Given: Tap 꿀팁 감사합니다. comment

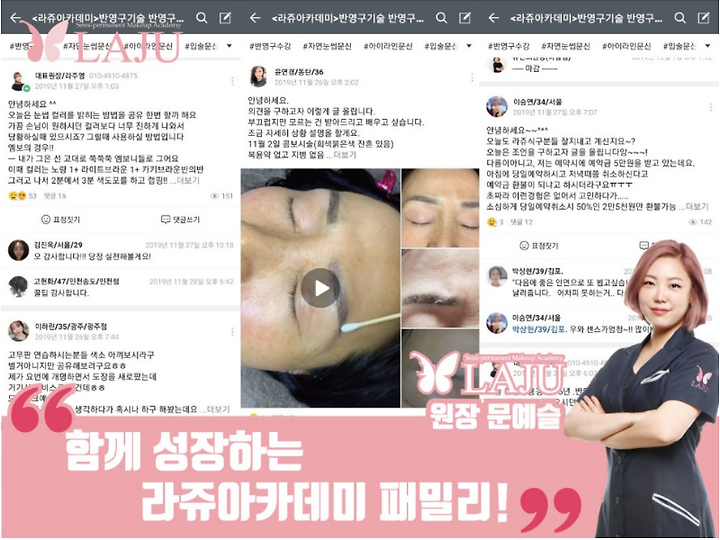Looking at the screenshot, I should [62, 292].
